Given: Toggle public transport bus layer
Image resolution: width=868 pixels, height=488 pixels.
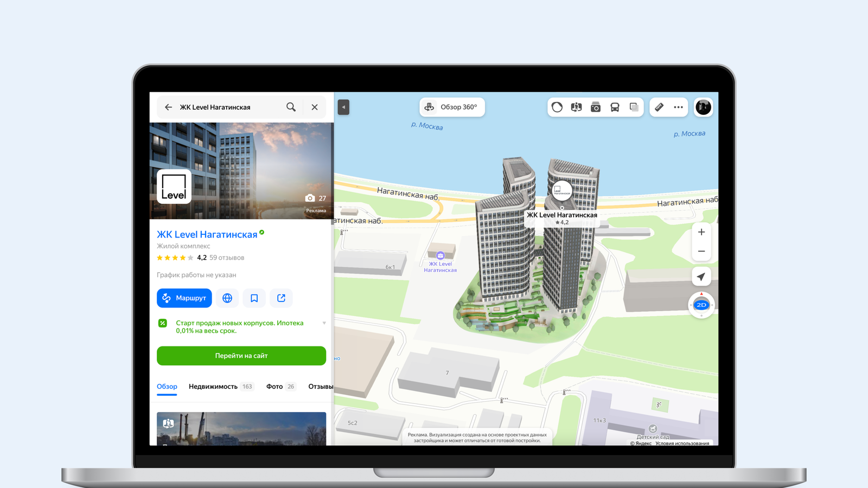Looking at the screenshot, I should (x=615, y=107).
